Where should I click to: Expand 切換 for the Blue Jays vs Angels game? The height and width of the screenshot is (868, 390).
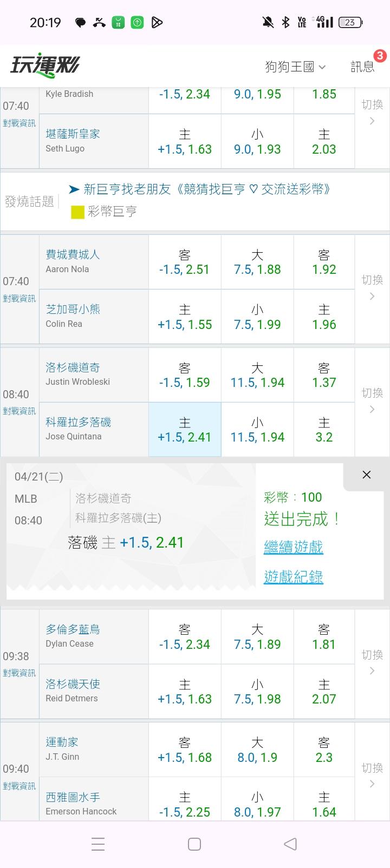coord(372,663)
